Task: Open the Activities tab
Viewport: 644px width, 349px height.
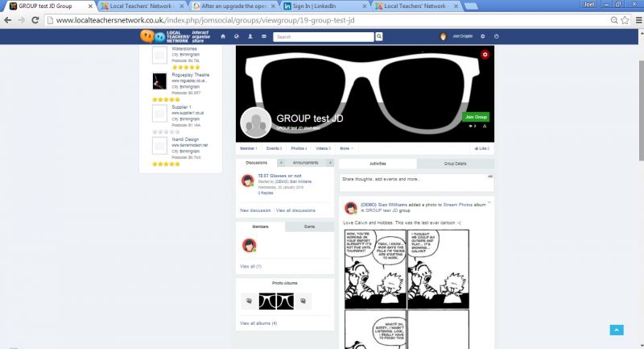Action: point(378,164)
